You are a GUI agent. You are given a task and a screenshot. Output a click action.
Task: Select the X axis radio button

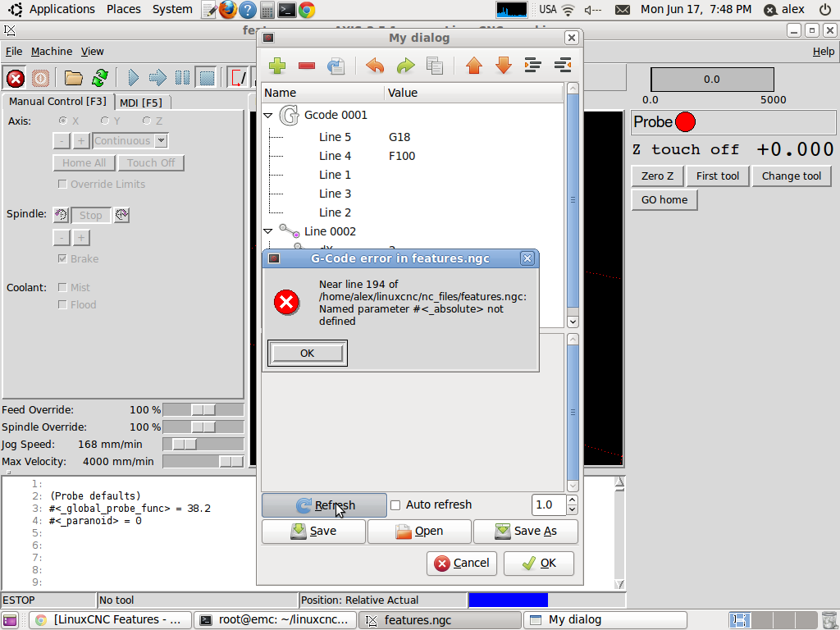62,121
